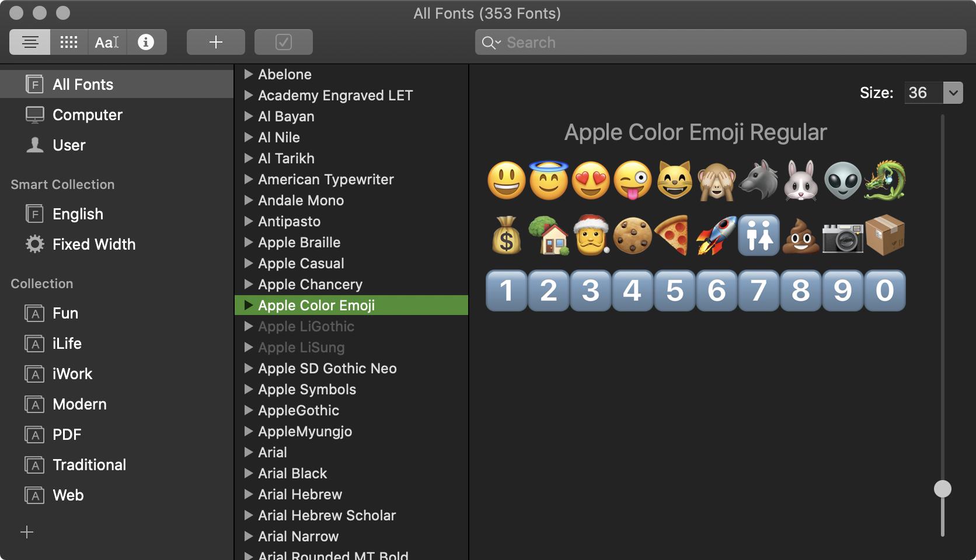The width and height of the screenshot is (976, 560).
Task: Focus the Search field
Action: click(x=721, y=42)
